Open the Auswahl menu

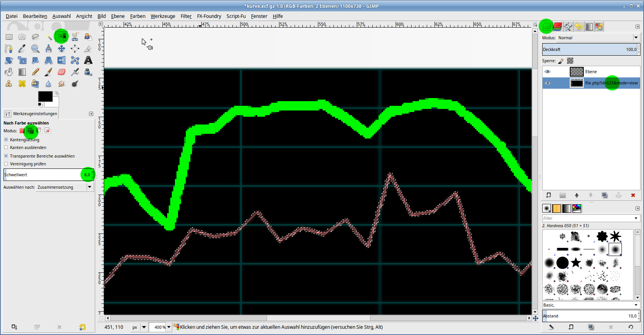tap(61, 16)
